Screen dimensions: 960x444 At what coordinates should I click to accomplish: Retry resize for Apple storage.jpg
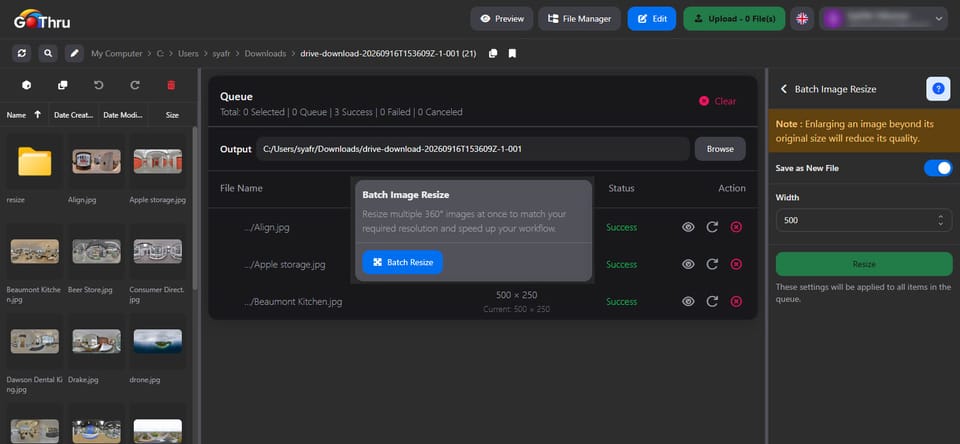point(712,265)
